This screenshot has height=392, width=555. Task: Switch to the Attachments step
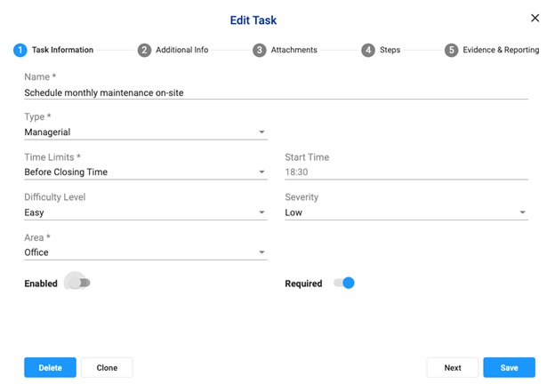(x=294, y=50)
